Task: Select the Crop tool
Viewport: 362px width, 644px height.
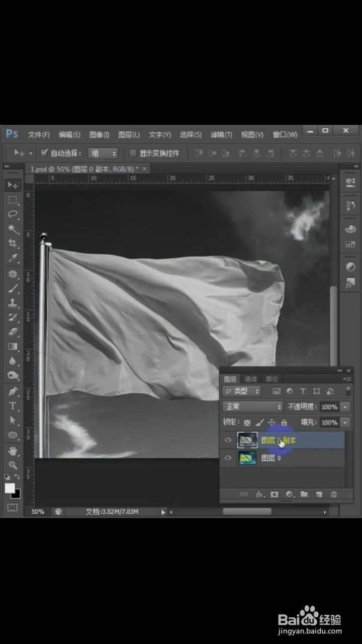Action: (13, 244)
